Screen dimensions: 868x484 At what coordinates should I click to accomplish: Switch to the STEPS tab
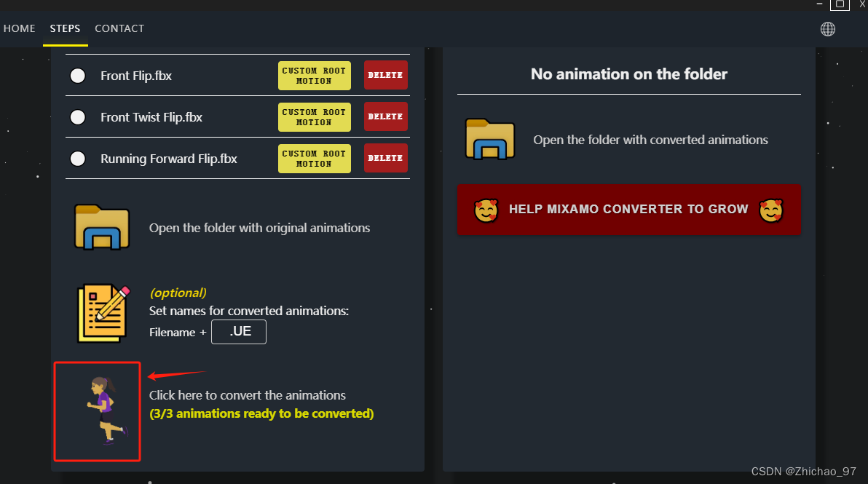(x=65, y=28)
